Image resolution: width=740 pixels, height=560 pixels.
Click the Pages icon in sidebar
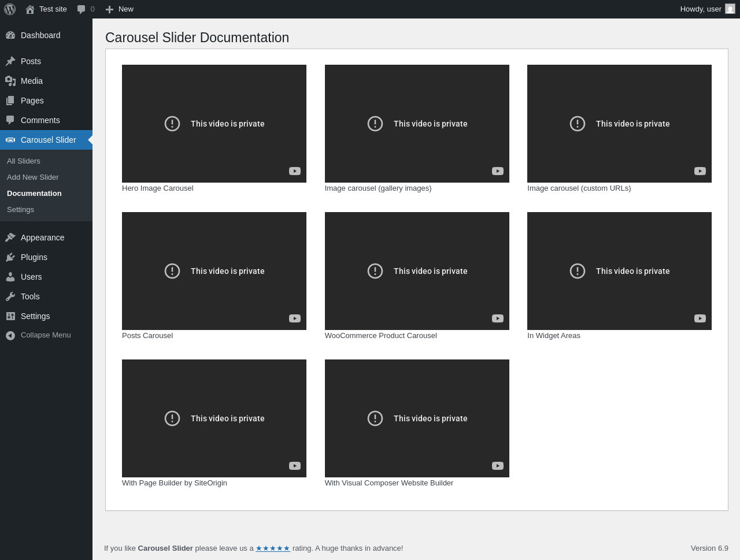point(10,101)
